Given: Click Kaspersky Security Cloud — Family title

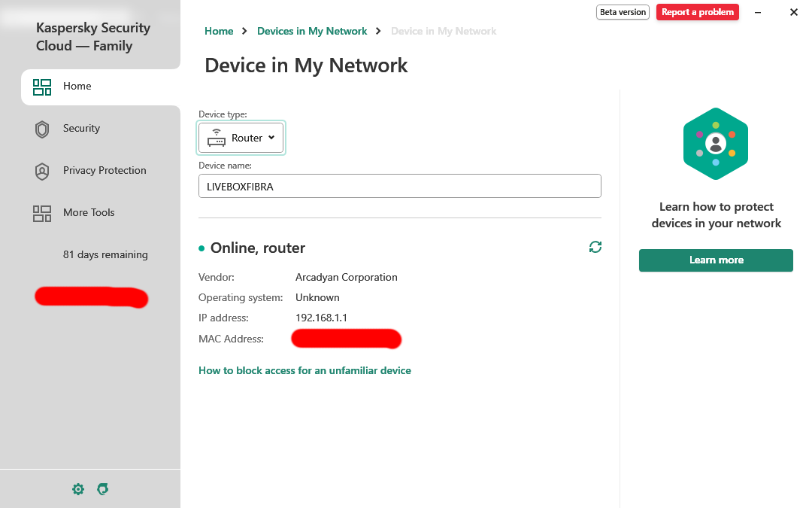Looking at the screenshot, I should click(x=92, y=36).
